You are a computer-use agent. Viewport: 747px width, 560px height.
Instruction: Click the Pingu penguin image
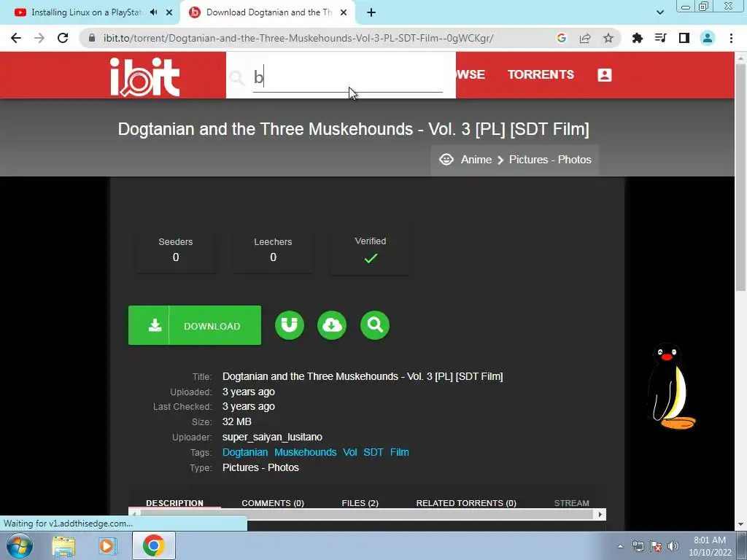(671, 386)
